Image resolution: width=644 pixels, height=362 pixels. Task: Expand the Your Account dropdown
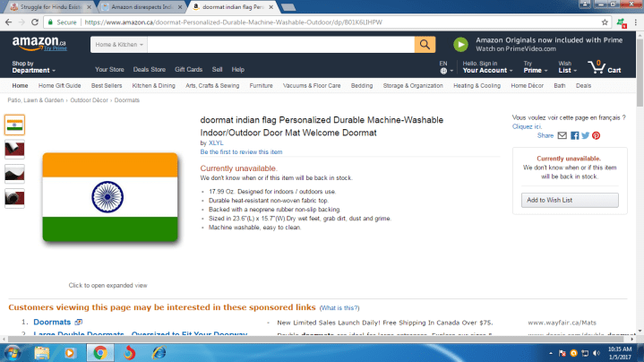click(x=487, y=70)
